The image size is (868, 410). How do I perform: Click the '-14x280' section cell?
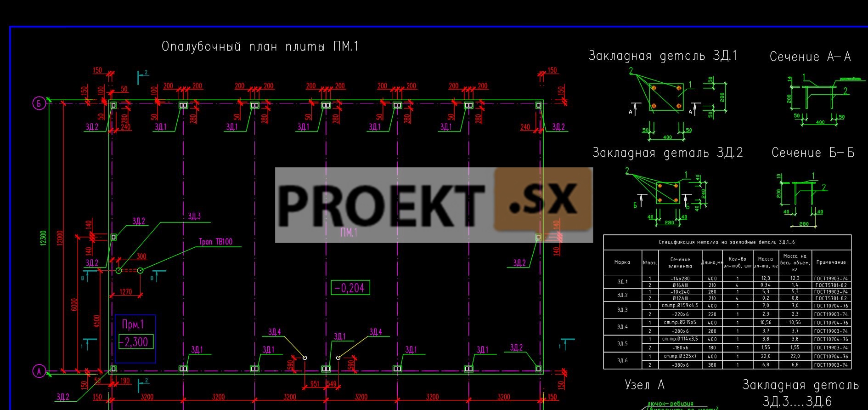(x=680, y=279)
